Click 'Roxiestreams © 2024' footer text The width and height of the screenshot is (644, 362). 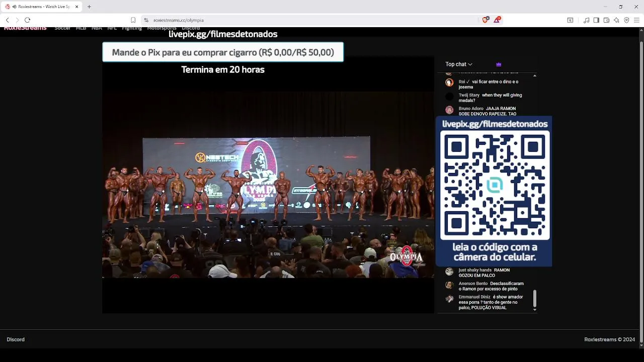tap(609, 339)
